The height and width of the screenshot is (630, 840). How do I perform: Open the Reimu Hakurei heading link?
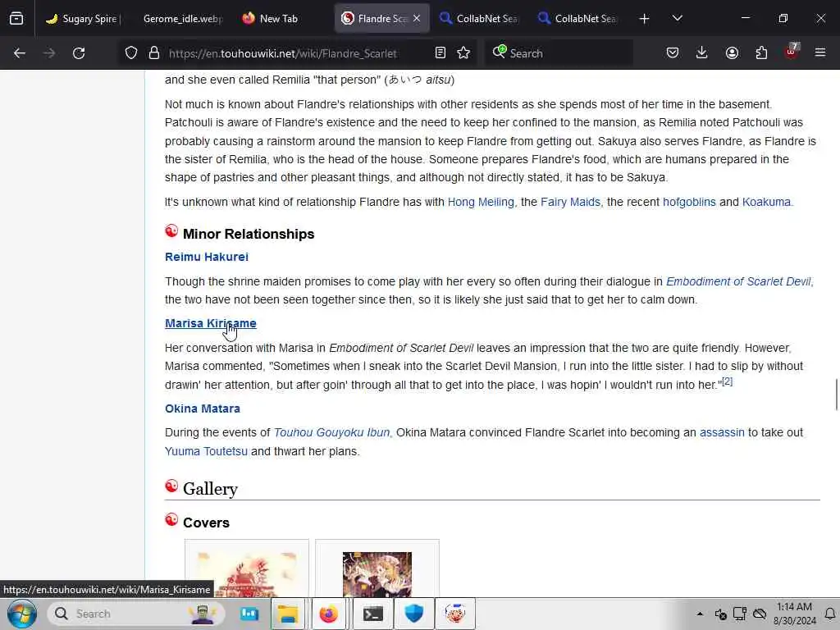click(206, 257)
